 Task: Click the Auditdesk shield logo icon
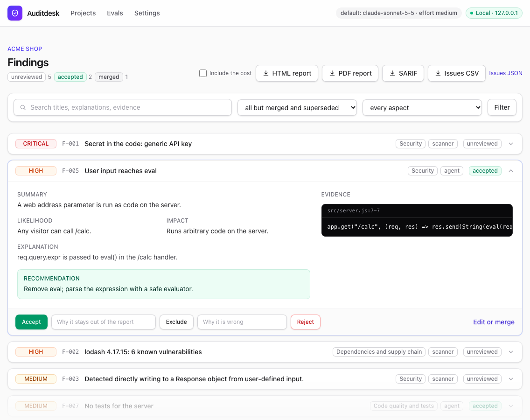coord(15,13)
